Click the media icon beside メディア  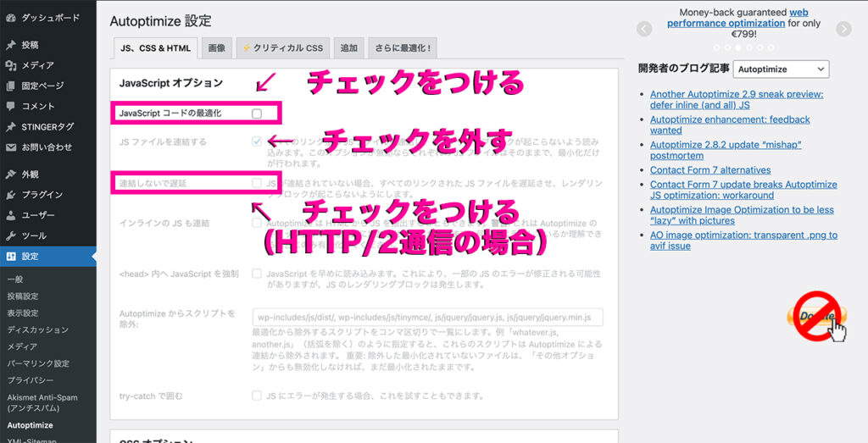[10, 65]
